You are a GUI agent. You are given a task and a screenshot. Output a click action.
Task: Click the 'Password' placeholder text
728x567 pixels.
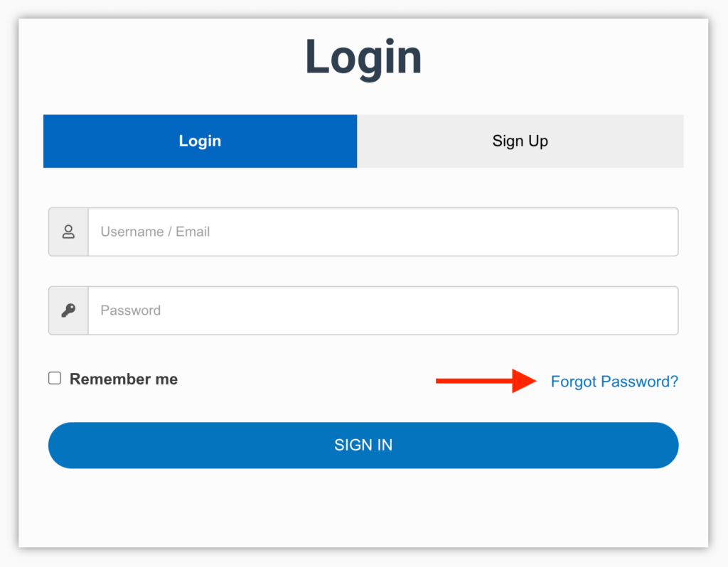tap(131, 310)
